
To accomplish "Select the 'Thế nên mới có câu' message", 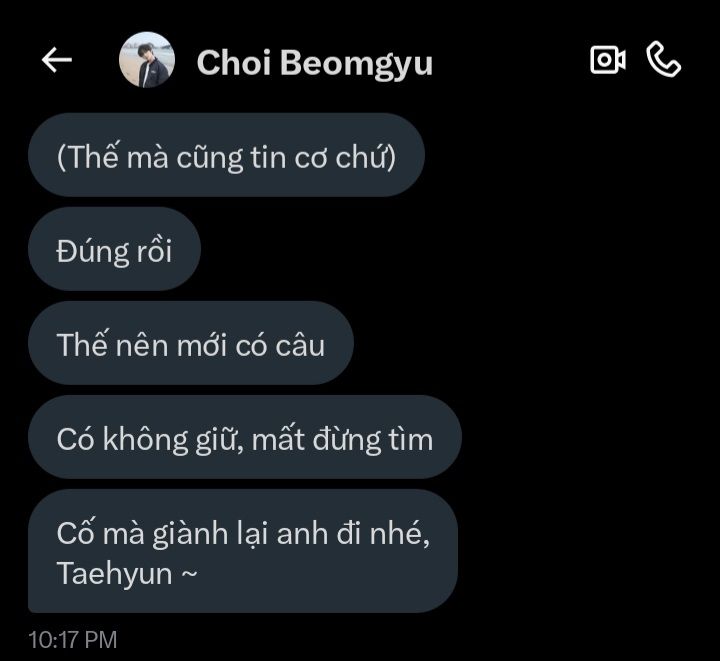I will pos(191,343).
